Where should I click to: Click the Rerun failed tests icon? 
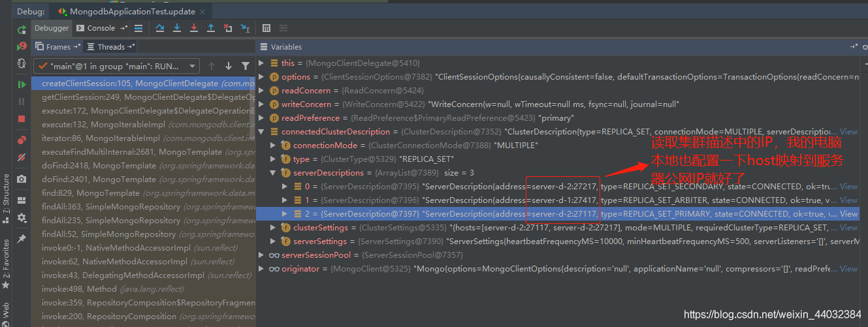[x=22, y=46]
